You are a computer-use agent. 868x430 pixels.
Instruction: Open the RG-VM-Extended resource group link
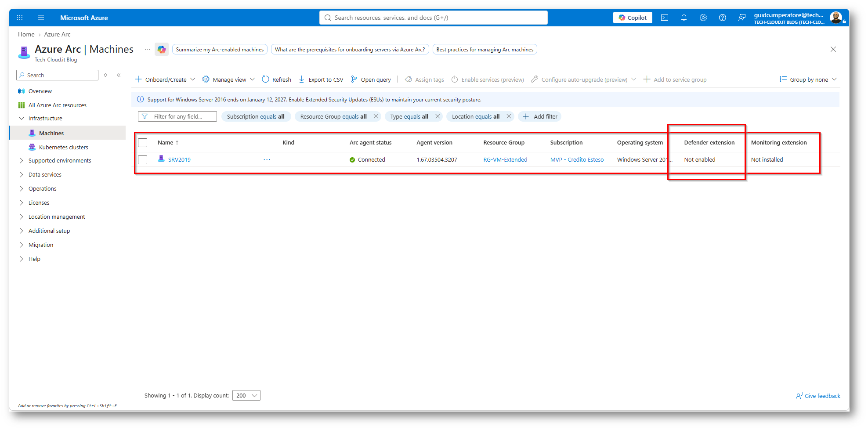[x=505, y=159]
